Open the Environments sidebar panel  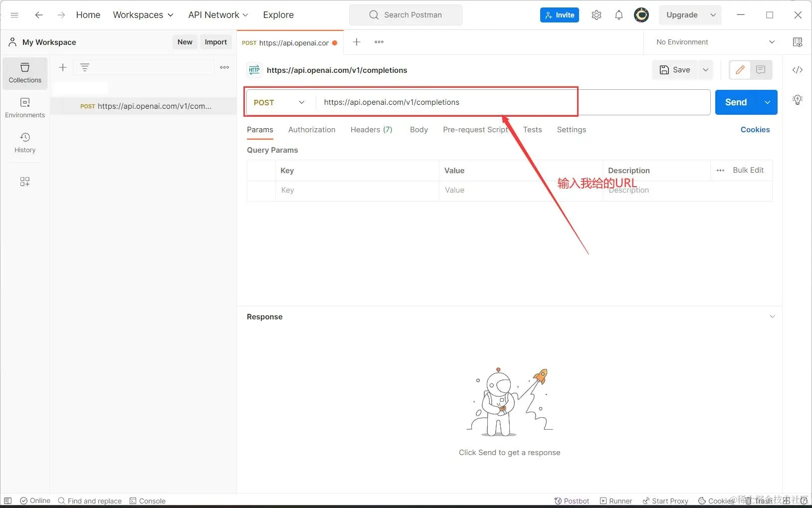coord(25,108)
